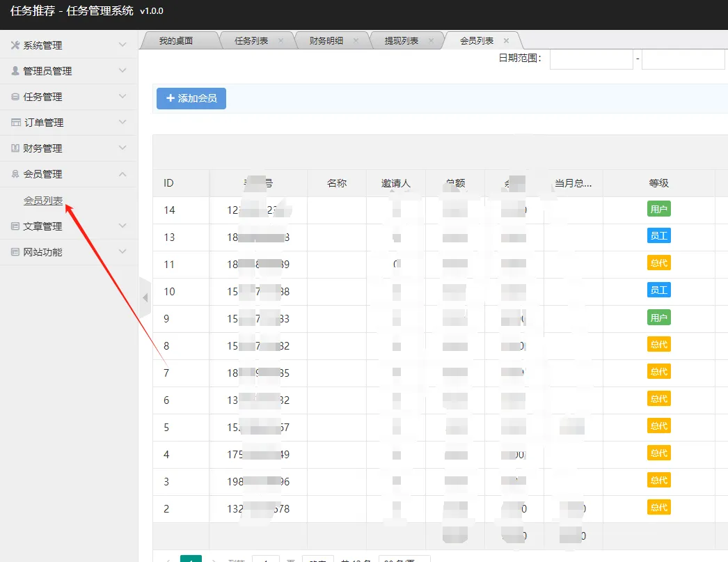Click the 网站功能 icon
Viewport: 728px width, 562px height.
15,251
